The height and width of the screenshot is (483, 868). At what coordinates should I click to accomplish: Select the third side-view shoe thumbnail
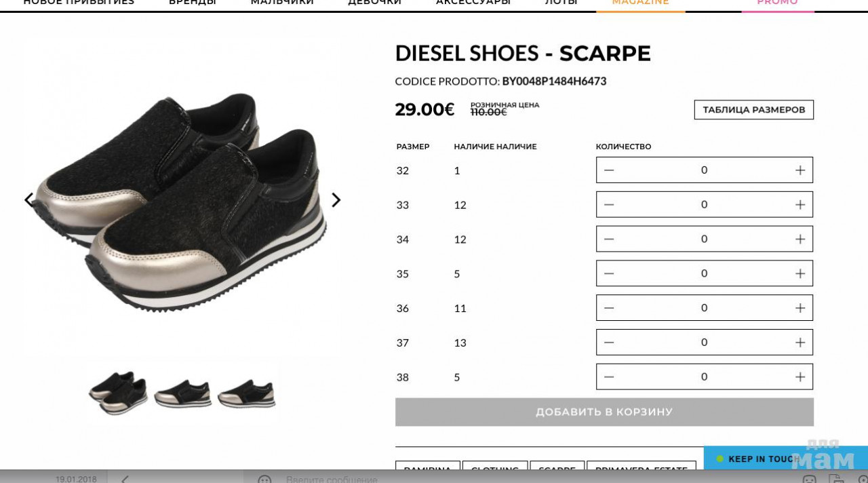pos(246,393)
